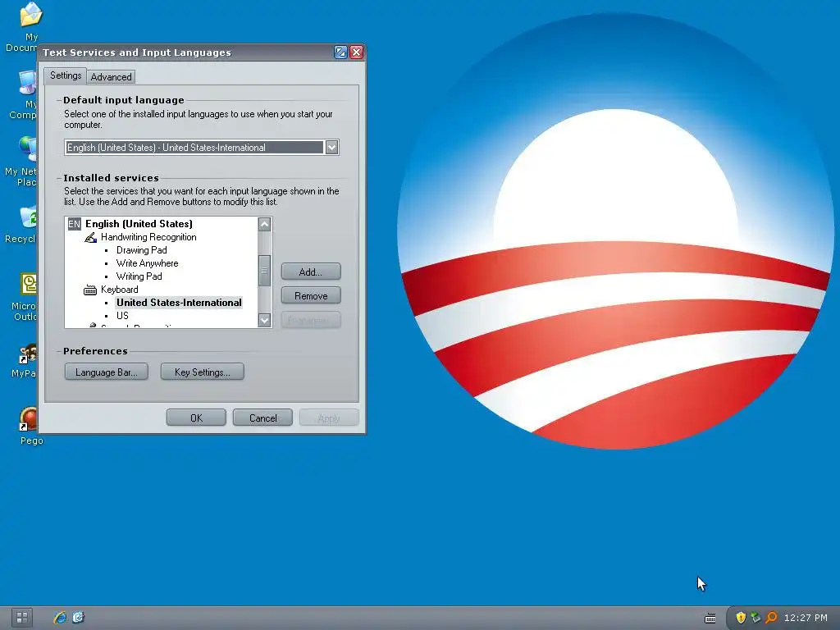This screenshot has height=630, width=840.
Task: Launch Internet Explorer from the taskbar
Action: coord(60,618)
